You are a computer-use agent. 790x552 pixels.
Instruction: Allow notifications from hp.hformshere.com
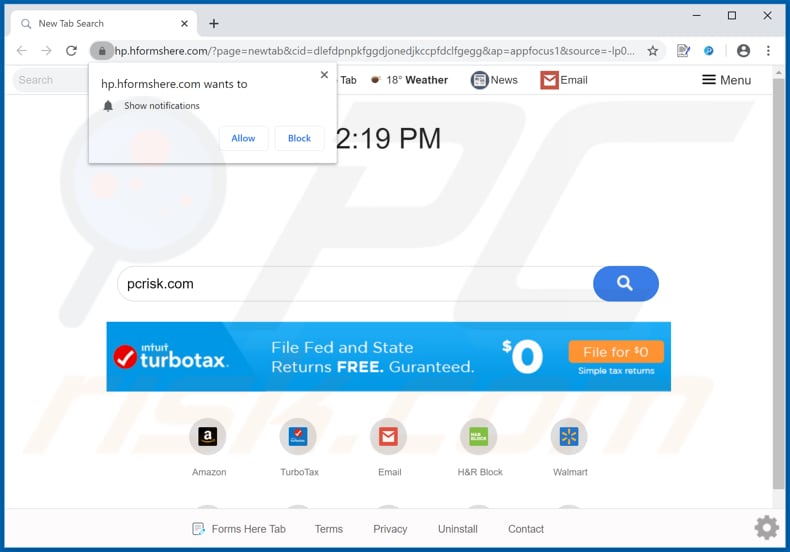coord(243,138)
